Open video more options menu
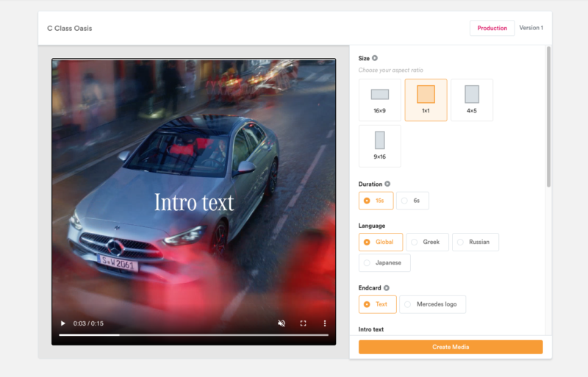Screen dimensions: 588x377 tap(325, 323)
